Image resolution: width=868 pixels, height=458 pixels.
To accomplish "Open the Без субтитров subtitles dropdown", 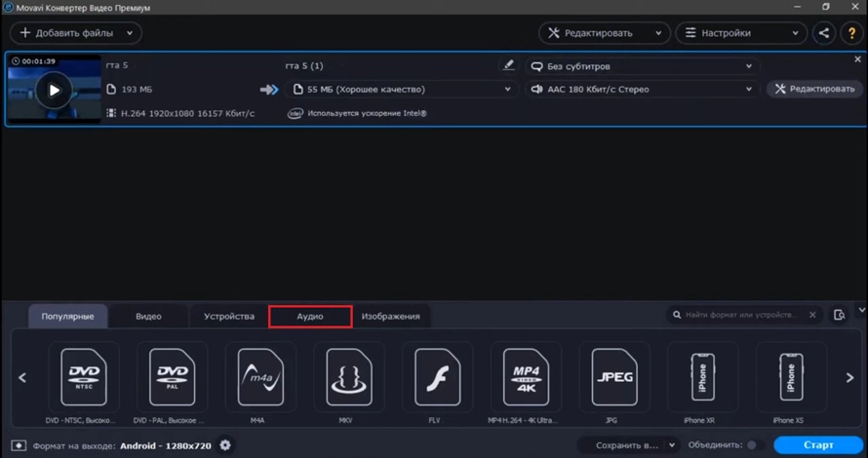I will click(x=642, y=66).
